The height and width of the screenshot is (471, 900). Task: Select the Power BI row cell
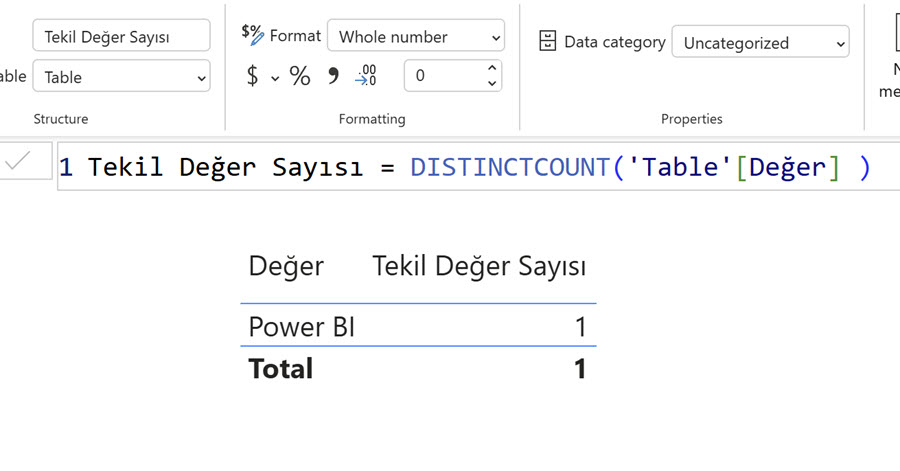click(302, 327)
